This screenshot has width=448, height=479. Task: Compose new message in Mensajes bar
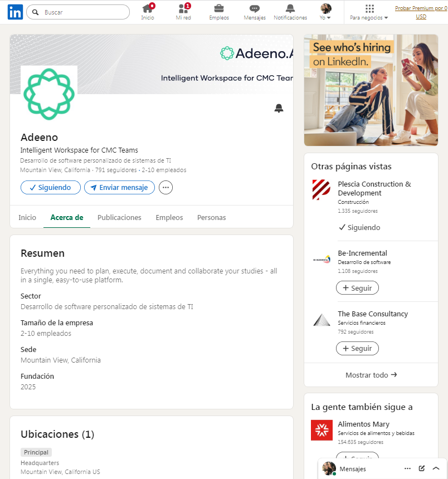pyautogui.click(x=422, y=468)
